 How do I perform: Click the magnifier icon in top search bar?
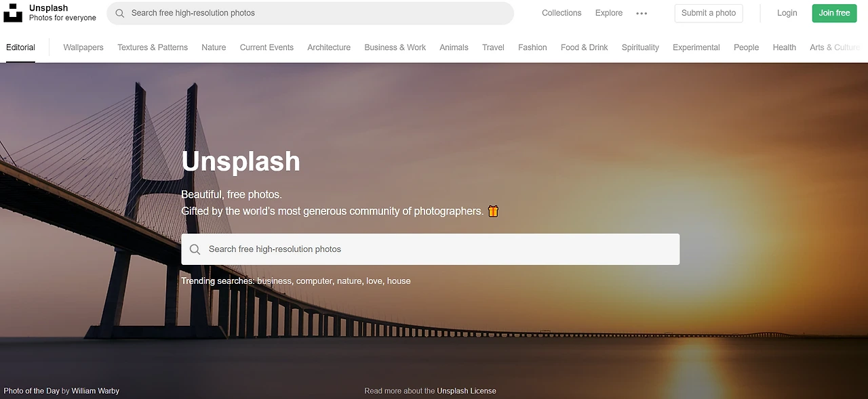pos(120,13)
